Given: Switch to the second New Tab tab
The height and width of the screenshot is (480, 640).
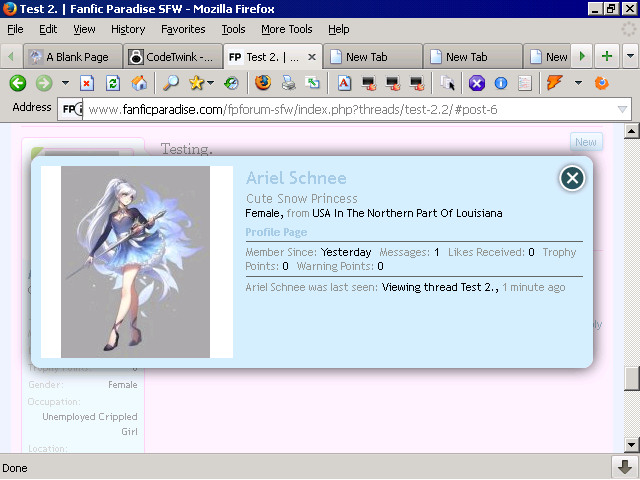Looking at the screenshot, I should [x=473, y=57].
